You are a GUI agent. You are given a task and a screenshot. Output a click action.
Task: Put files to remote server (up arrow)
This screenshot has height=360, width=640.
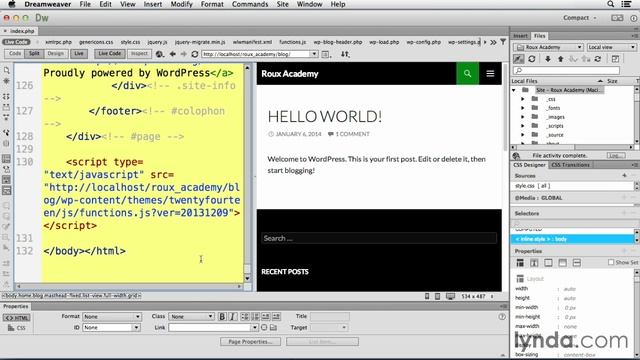pos(560,59)
